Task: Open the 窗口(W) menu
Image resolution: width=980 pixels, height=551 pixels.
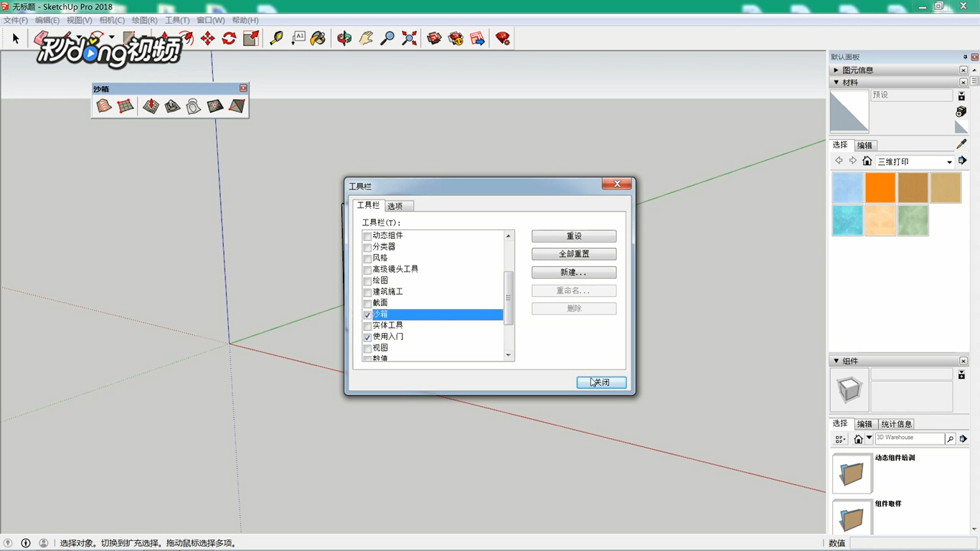Action: pyautogui.click(x=210, y=20)
